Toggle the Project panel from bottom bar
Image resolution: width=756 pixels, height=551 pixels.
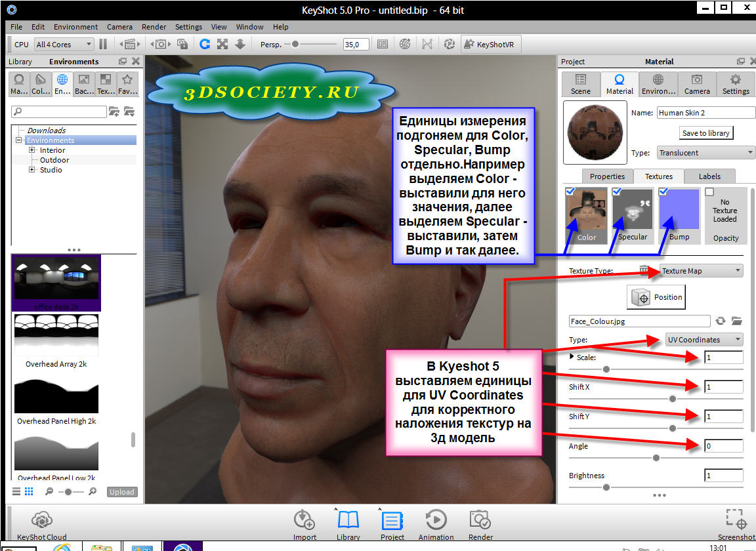click(392, 525)
